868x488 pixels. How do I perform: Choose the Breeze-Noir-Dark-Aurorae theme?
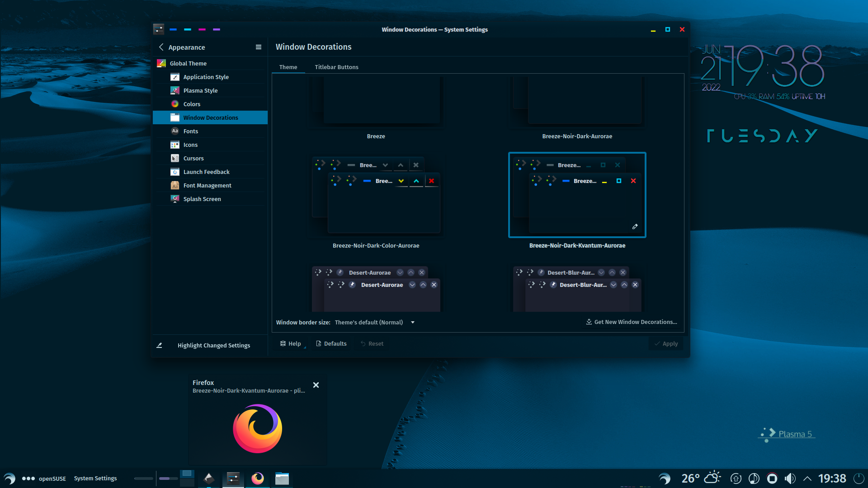[577, 108]
